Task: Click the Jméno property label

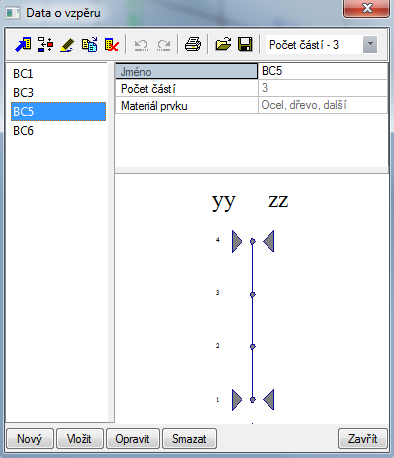Action: [187, 71]
